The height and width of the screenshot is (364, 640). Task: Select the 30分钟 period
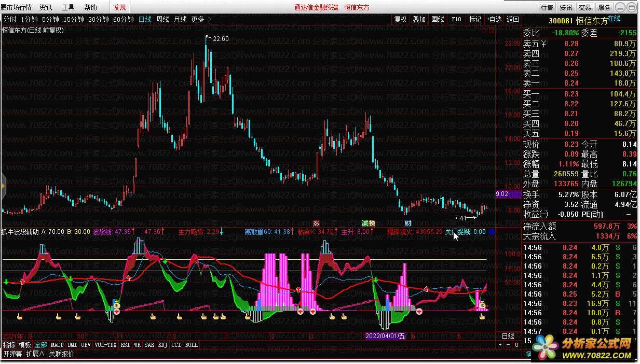(x=98, y=19)
